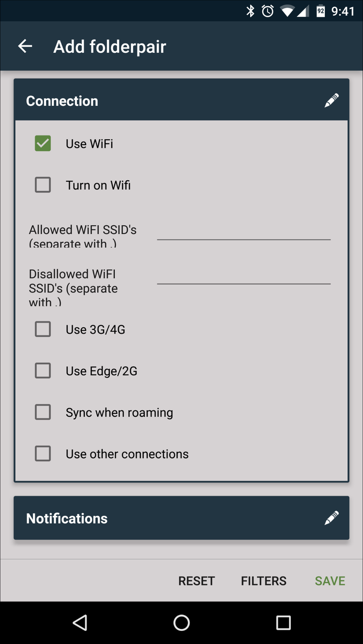
Task: Click the back arrow to leave Add folderpair
Action: click(24, 46)
